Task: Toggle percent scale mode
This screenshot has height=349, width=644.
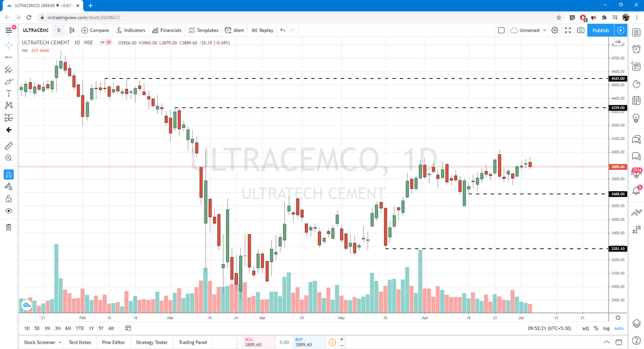Action: (x=596, y=328)
